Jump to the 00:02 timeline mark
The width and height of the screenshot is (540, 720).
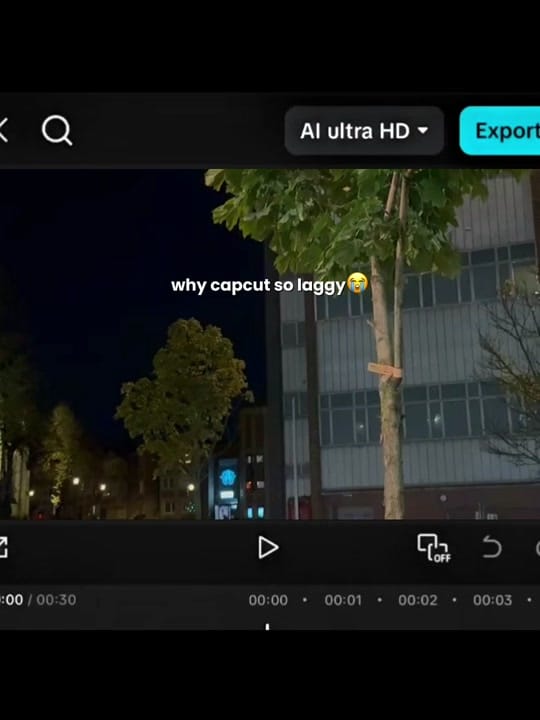418,600
